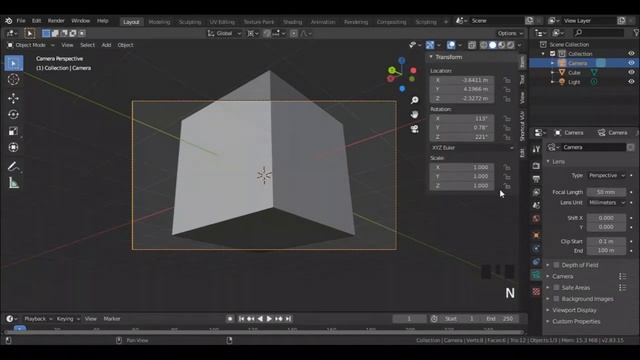Image resolution: width=640 pixels, height=360 pixels.
Task: Select the Measure tool
Action: pos(13,183)
